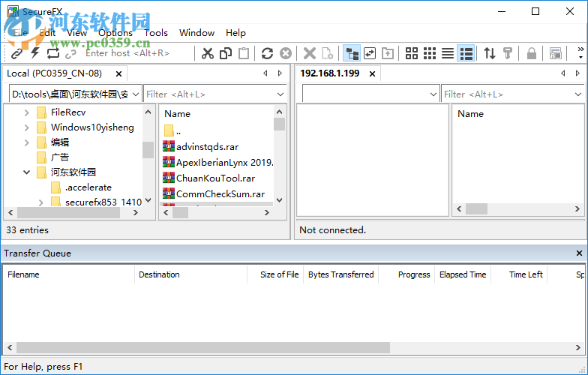
Task: Switch to details view icon
Action: click(466, 53)
